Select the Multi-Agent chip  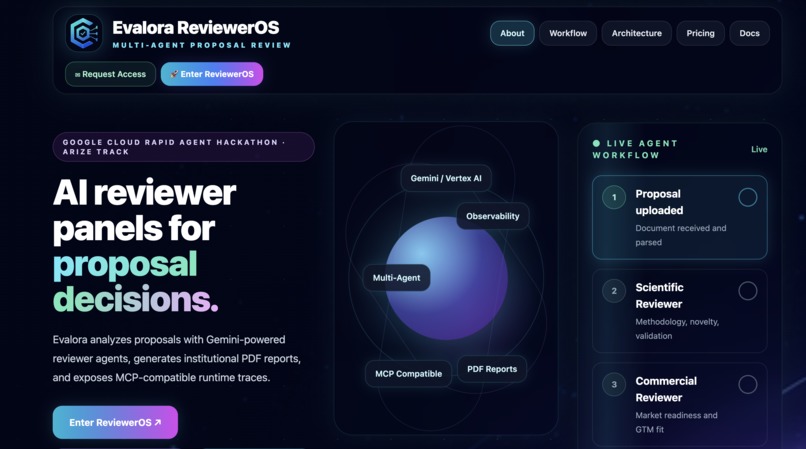pyautogui.click(x=396, y=278)
